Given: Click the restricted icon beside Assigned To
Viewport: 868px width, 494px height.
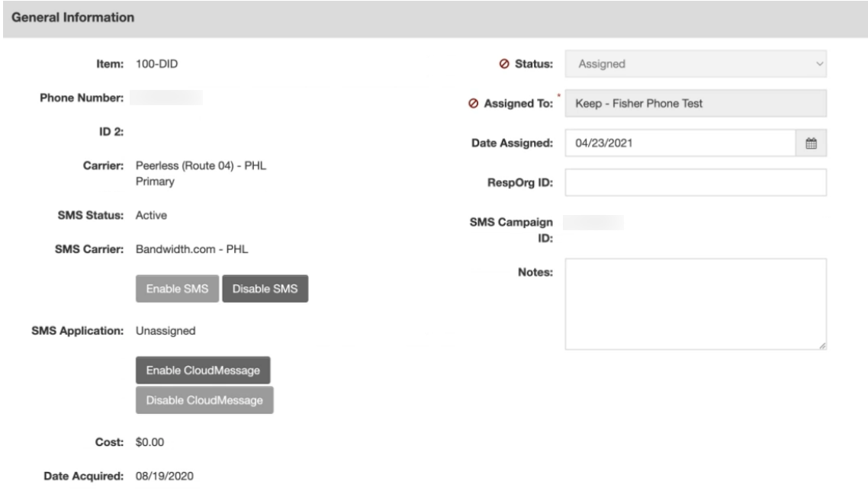Looking at the screenshot, I should pos(473,104).
